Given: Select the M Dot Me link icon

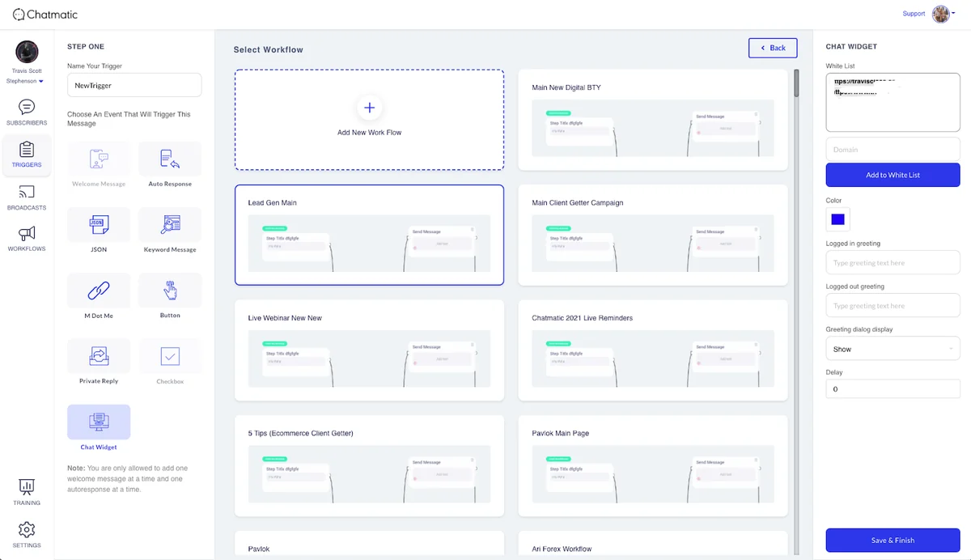Looking at the screenshot, I should 99,290.
